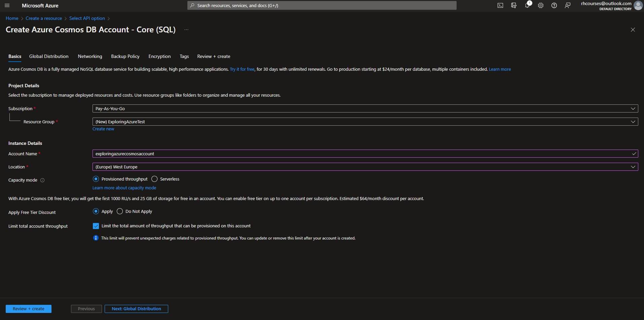Screen dimensions: 644x320
Task: Switch to the Basics tab
Action: point(15,56)
